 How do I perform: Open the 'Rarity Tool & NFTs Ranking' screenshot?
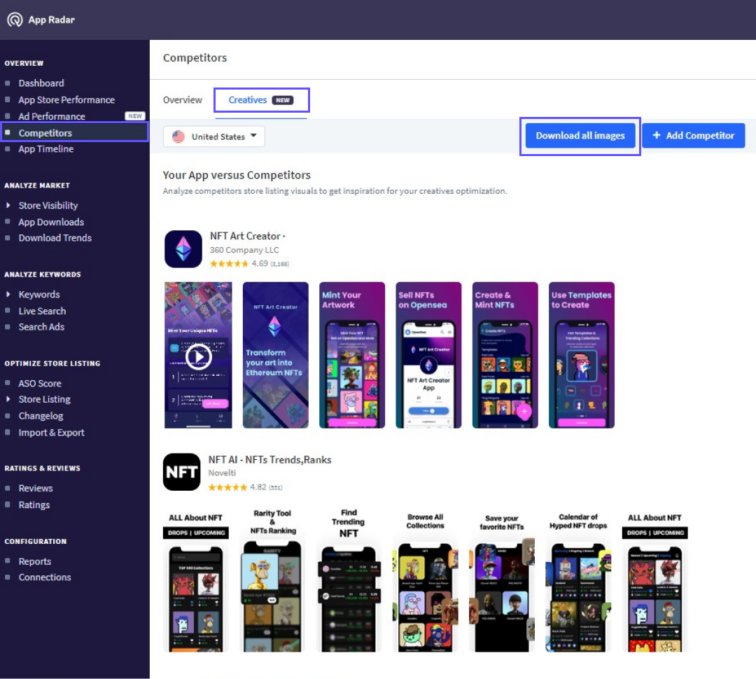[x=272, y=580]
